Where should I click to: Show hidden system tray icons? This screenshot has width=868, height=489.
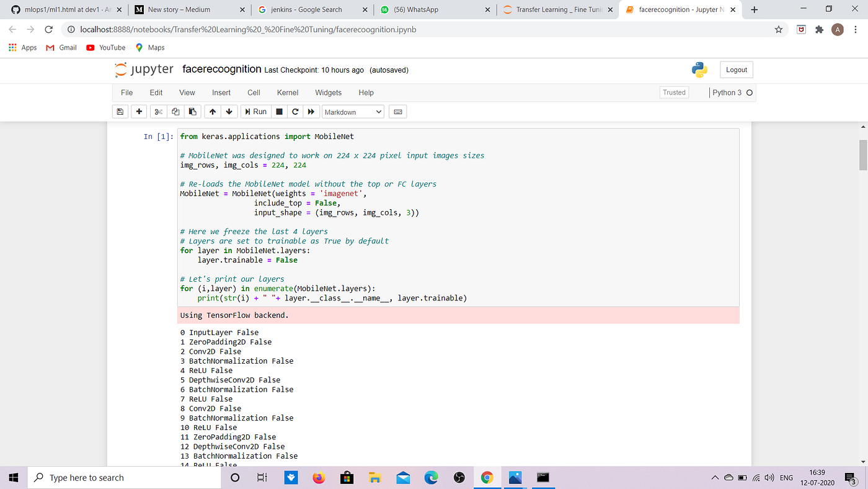point(715,477)
